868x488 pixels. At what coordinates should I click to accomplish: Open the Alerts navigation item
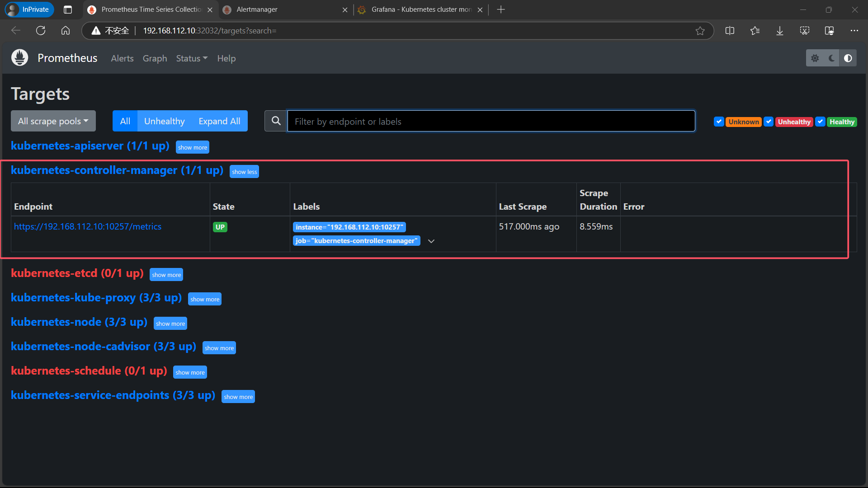click(x=122, y=58)
